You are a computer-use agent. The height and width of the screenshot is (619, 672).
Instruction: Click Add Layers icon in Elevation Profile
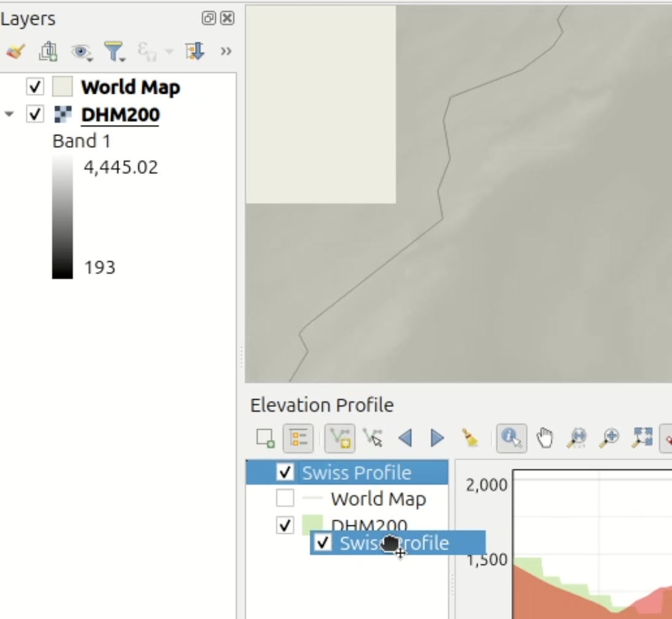point(265,438)
